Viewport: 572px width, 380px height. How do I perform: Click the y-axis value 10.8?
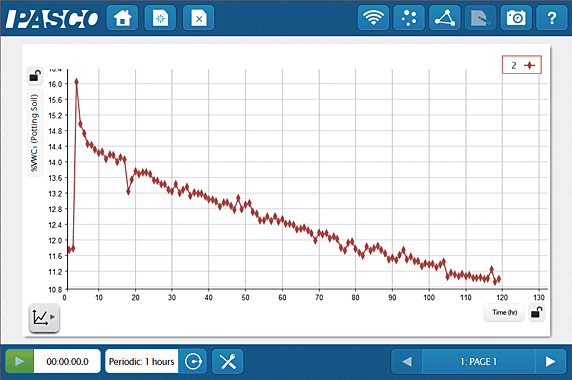click(55, 290)
